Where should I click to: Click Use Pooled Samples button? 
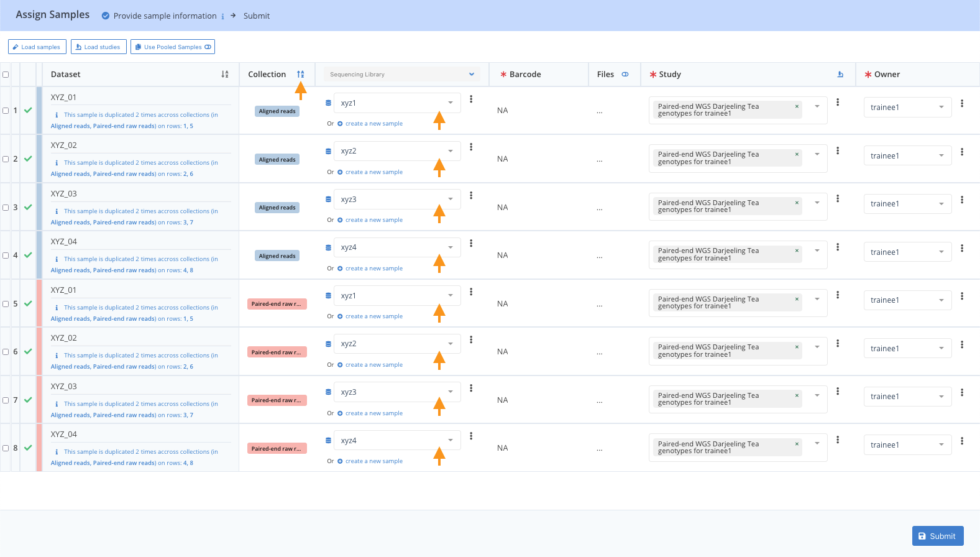pos(173,47)
